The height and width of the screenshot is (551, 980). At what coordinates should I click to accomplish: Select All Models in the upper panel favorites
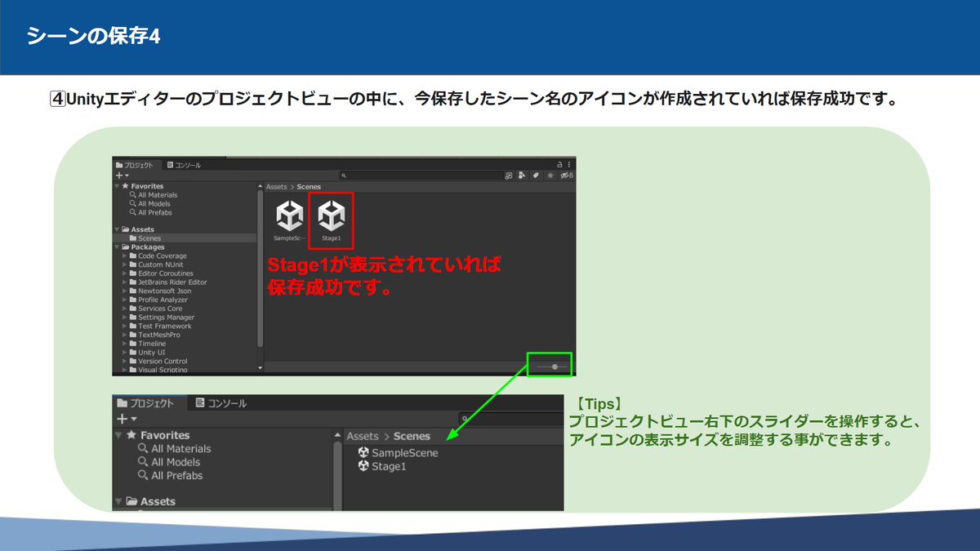150,204
